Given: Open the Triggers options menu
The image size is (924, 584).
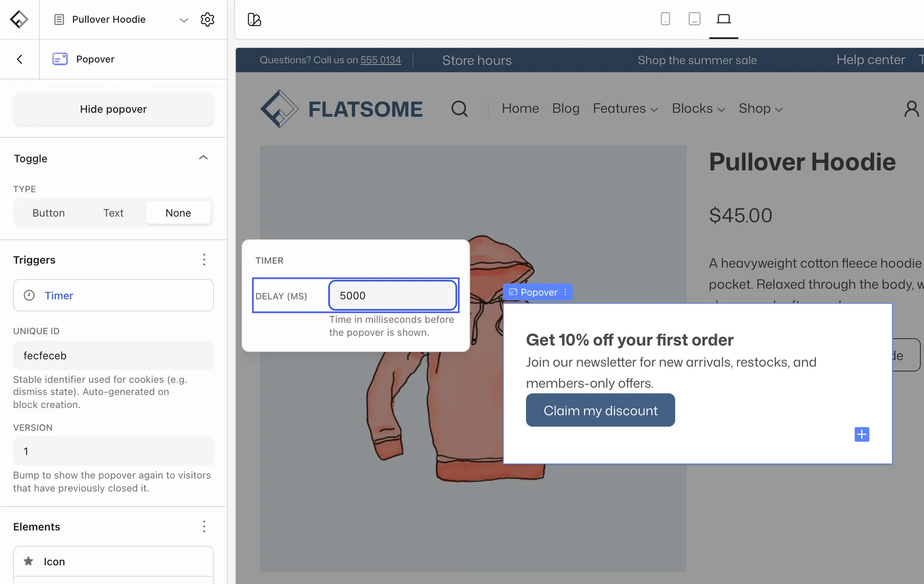Looking at the screenshot, I should (x=204, y=259).
